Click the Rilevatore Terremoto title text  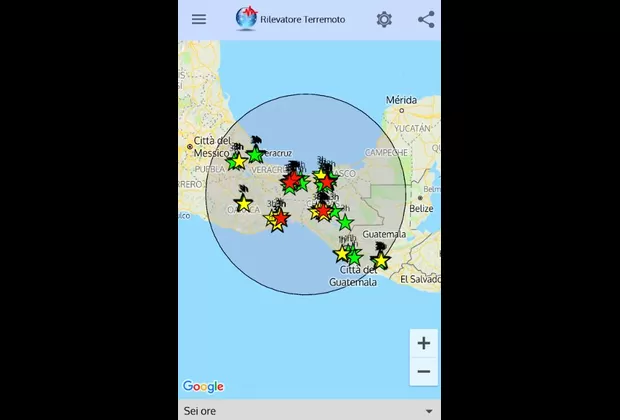302,19
